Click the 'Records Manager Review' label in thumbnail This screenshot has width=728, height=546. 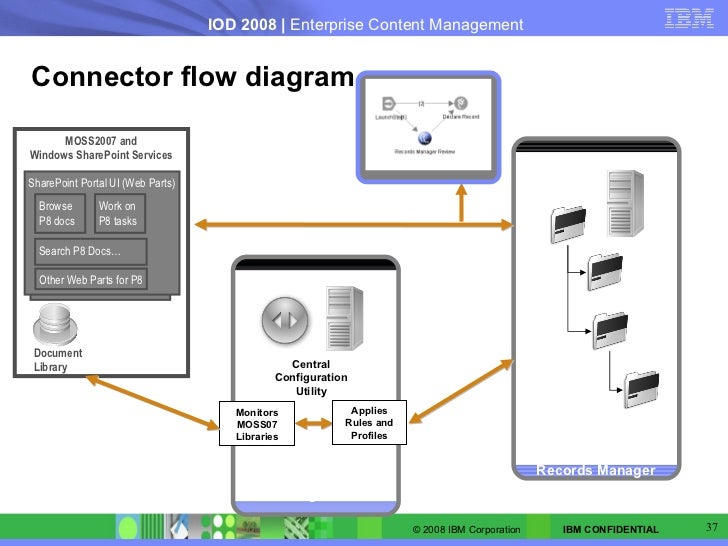coord(425,151)
